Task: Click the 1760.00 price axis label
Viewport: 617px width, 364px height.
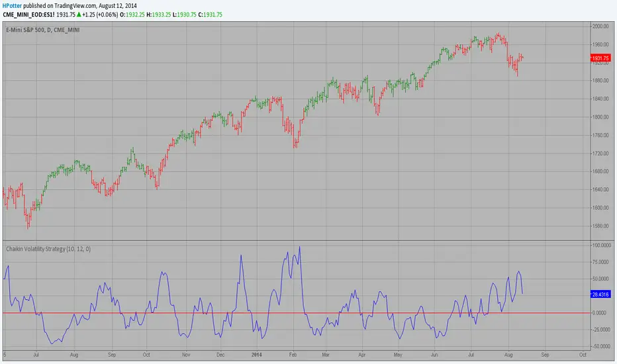Action: coord(601,135)
